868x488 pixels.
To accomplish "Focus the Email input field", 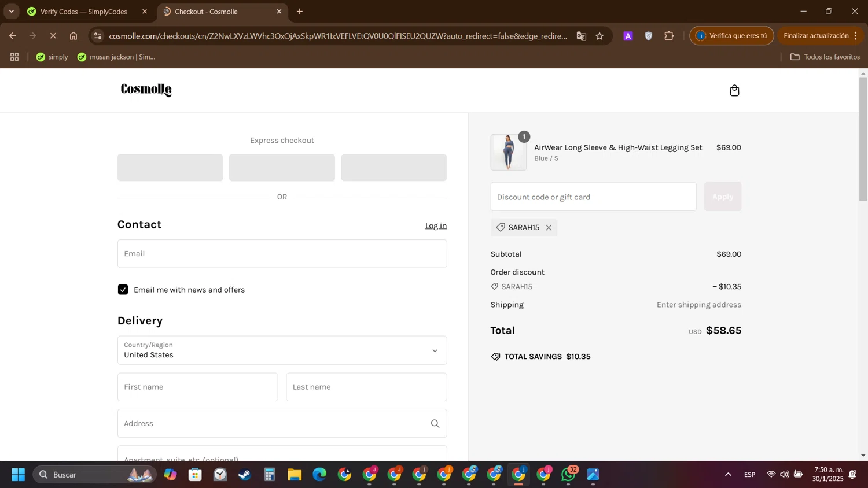I will coord(282,254).
